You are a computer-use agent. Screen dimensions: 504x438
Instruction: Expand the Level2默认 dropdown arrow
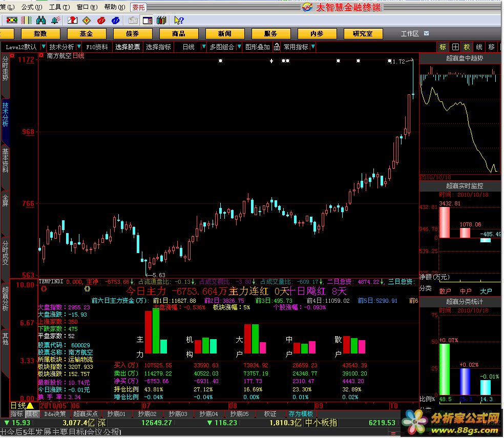point(44,47)
